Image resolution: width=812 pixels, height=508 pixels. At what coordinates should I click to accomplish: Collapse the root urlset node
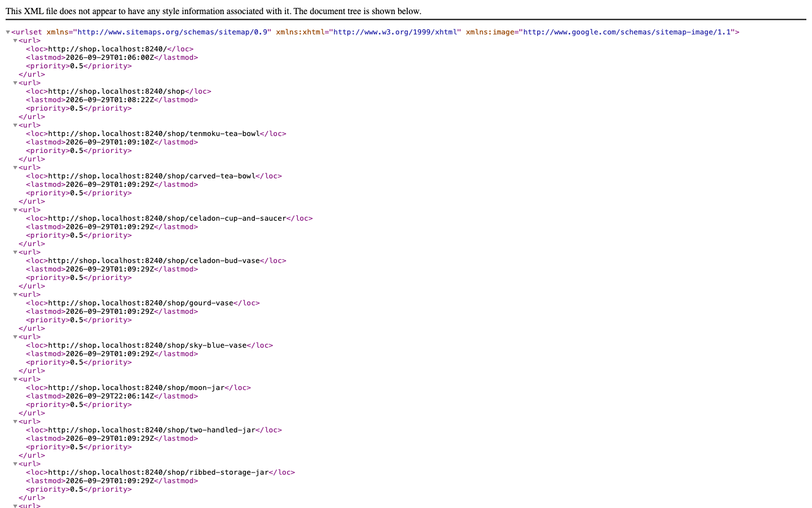8,32
